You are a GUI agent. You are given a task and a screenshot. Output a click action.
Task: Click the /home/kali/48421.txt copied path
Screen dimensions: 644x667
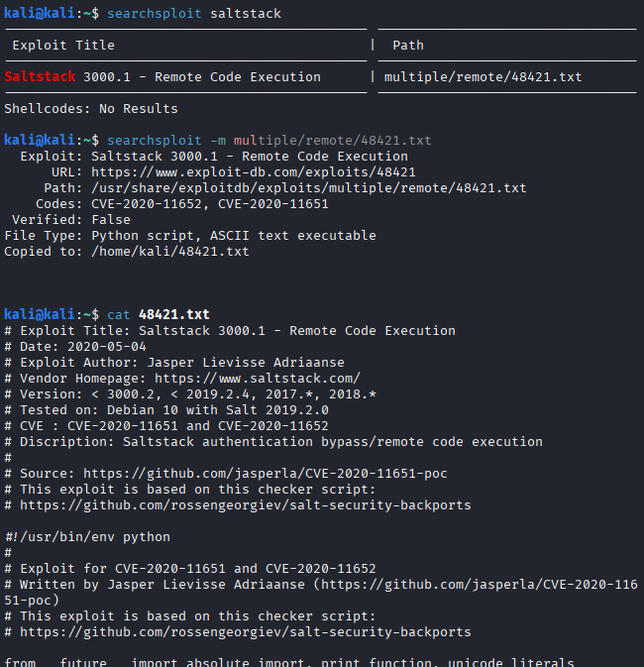(170, 252)
